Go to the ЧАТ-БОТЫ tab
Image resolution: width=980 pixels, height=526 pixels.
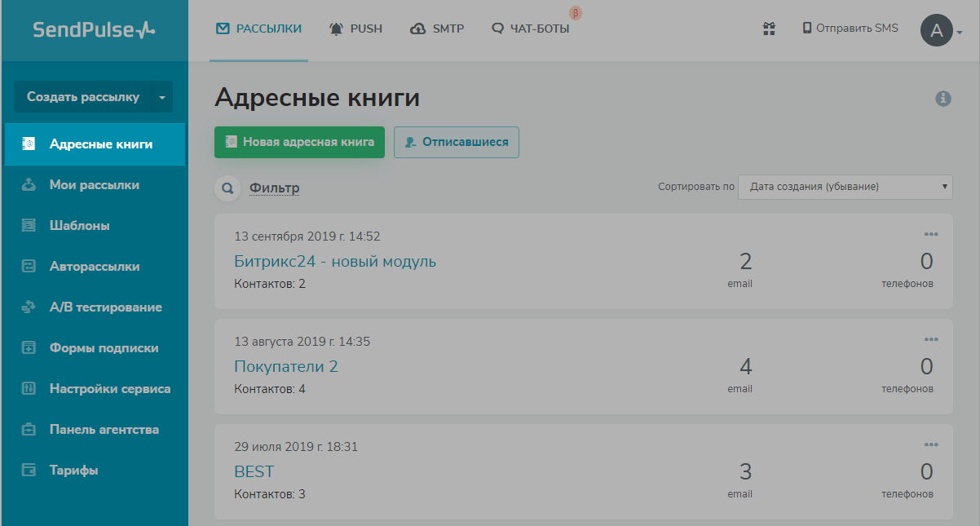[531, 29]
